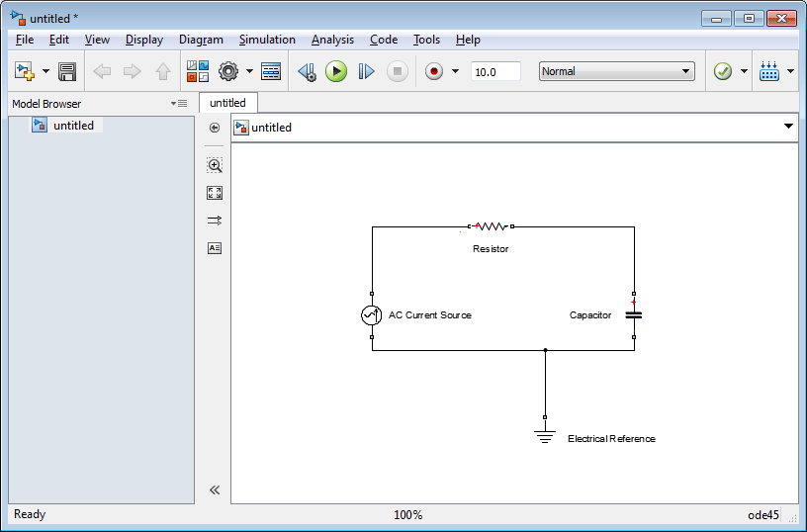The width and height of the screenshot is (807, 532).
Task: Expand the Model Advisor dropdown arrow
Action: click(744, 71)
